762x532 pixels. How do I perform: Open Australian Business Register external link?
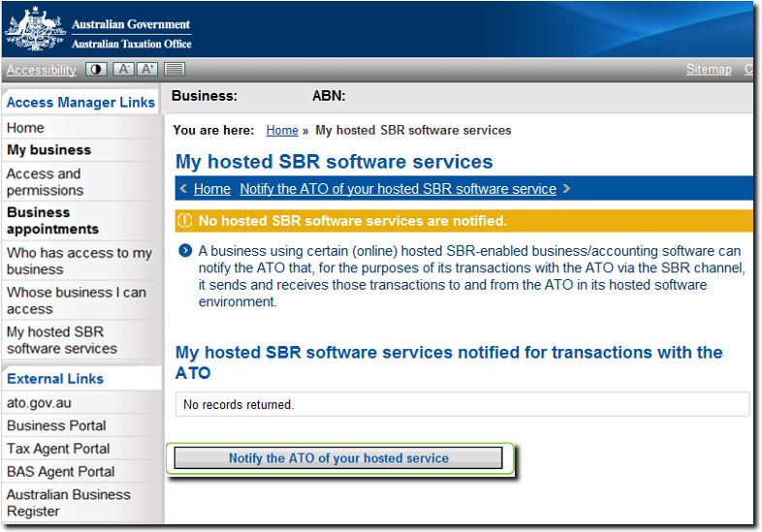pyautogui.click(x=68, y=503)
